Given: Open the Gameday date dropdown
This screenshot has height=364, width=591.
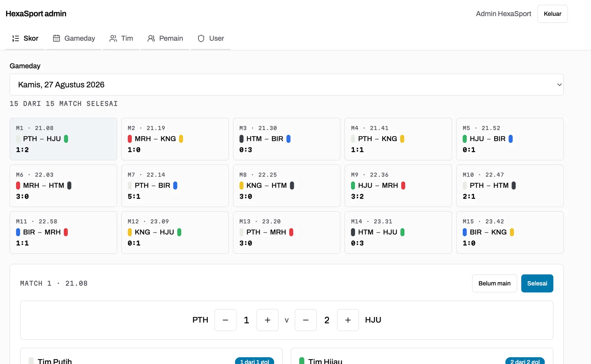Looking at the screenshot, I should click(287, 84).
